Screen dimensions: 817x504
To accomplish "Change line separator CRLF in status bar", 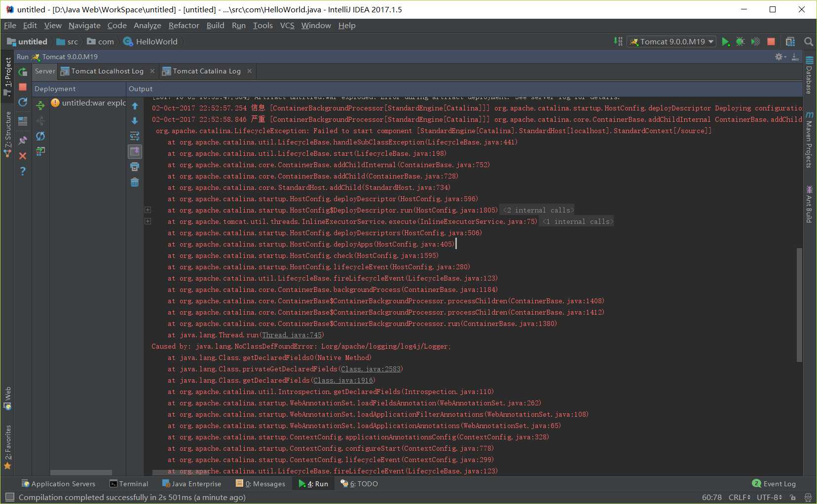I will [740, 498].
